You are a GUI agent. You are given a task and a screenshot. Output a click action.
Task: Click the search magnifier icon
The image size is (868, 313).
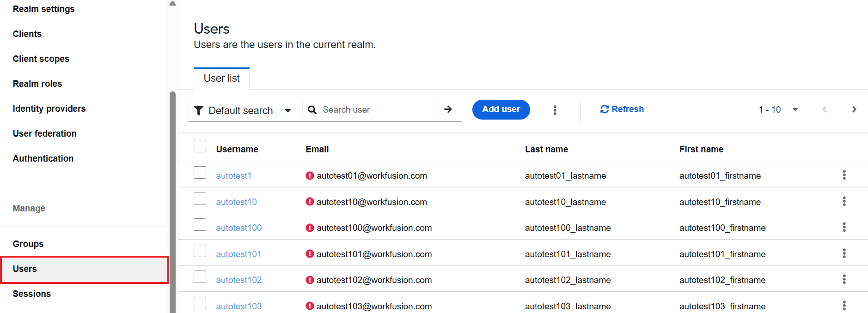point(312,110)
